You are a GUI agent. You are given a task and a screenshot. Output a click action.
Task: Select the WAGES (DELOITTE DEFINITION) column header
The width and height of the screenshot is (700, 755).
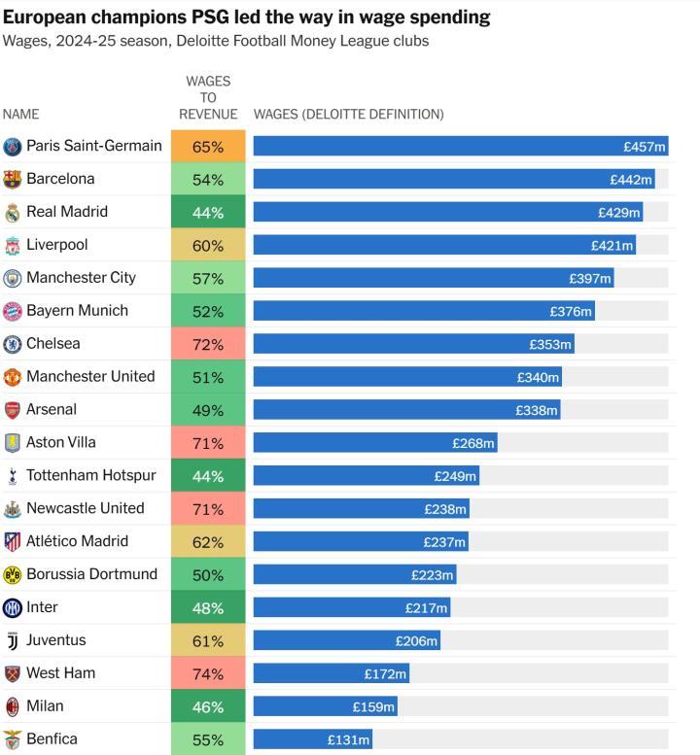click(x=349, y=114)
